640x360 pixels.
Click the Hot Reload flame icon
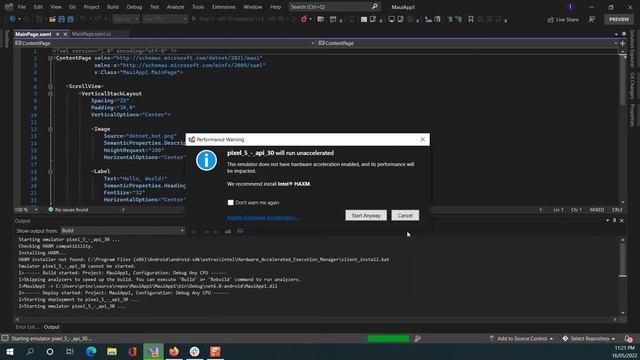304,19
